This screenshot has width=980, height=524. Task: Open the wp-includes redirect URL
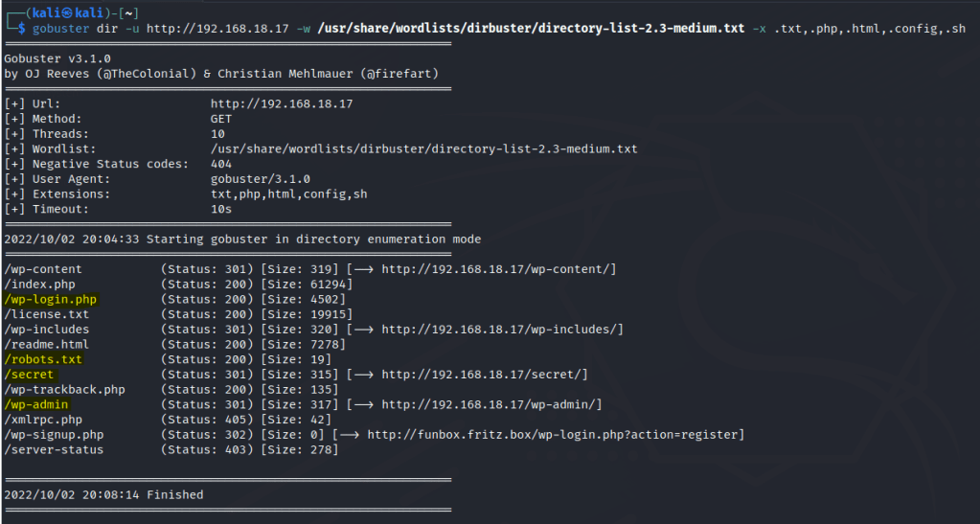[x=502, y=330]
